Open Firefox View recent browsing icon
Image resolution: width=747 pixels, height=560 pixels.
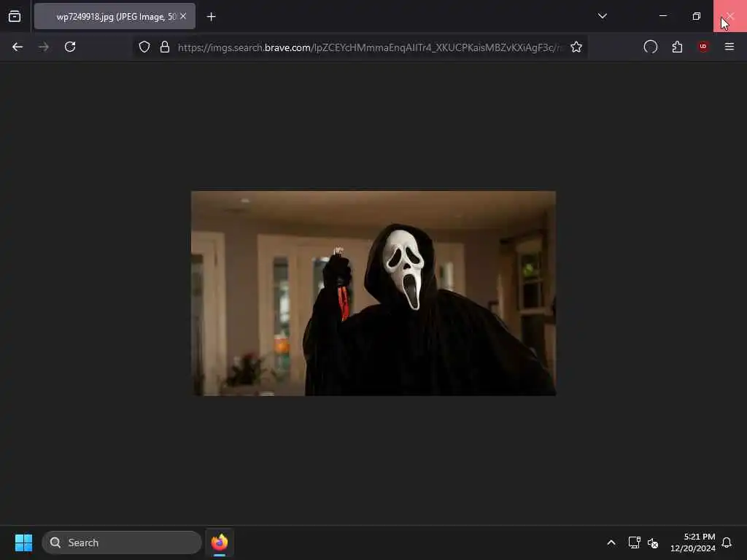[x=15, y=16]
